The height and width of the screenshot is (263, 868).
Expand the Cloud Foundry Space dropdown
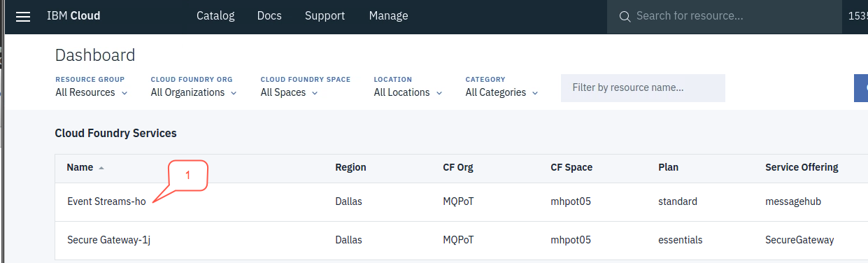(290, 92)
